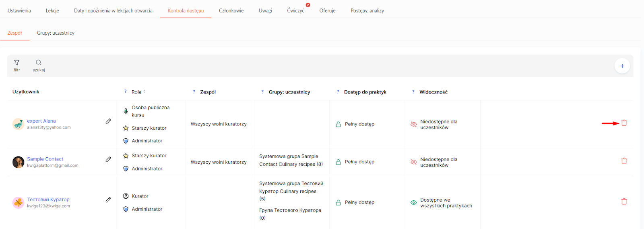Open the filtr funnel icon
644x229 pixels.
coord(17,62)
